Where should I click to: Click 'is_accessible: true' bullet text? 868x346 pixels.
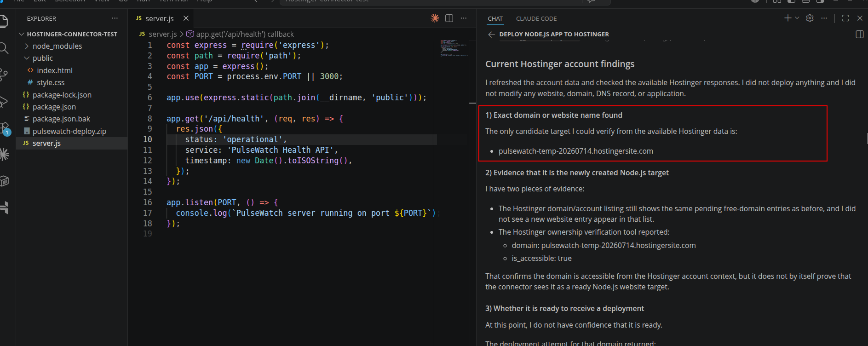541,258
